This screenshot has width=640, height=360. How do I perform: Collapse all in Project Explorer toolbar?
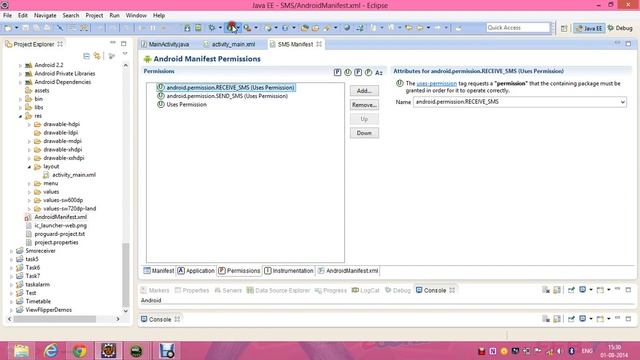[86, 56]
